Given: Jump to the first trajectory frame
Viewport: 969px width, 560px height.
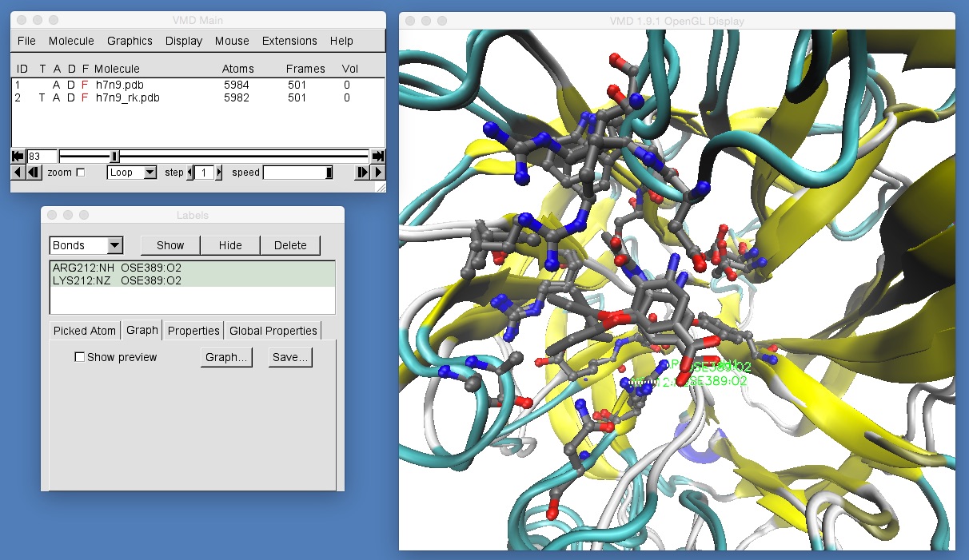Looking at the screenshot, I should pos(18,157).
